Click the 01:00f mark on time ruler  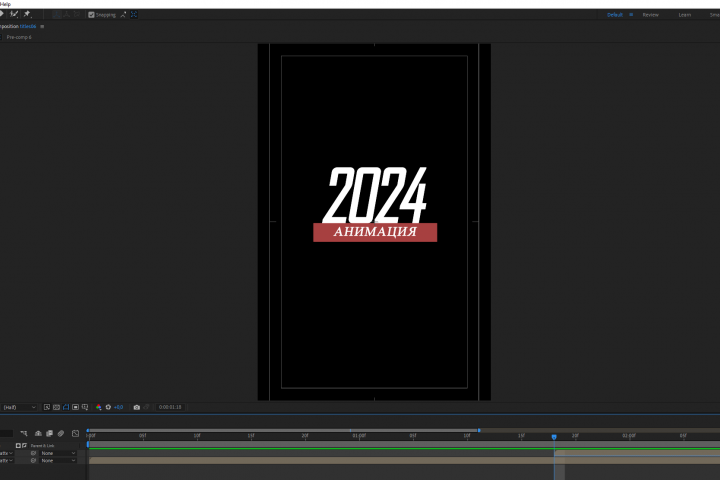(359, 436)
